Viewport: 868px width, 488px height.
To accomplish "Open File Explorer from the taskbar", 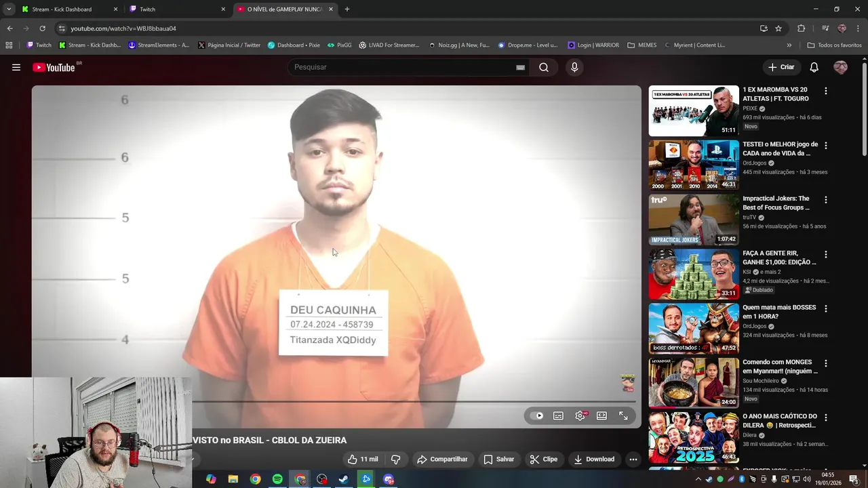I will tap(233, 479).
